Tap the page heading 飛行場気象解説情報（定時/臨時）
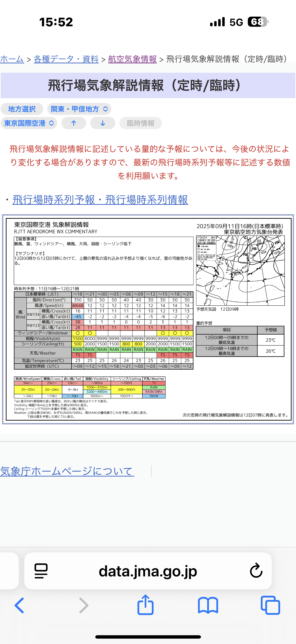 point(148,85)
